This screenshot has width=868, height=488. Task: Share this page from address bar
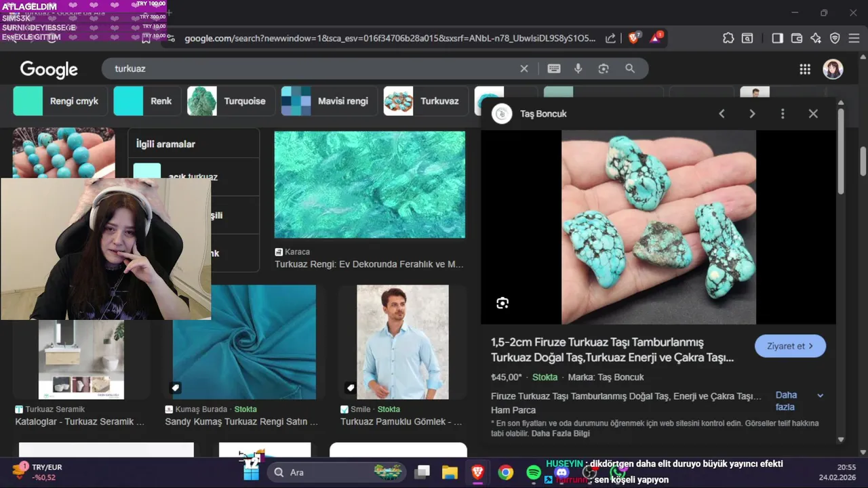610,39
